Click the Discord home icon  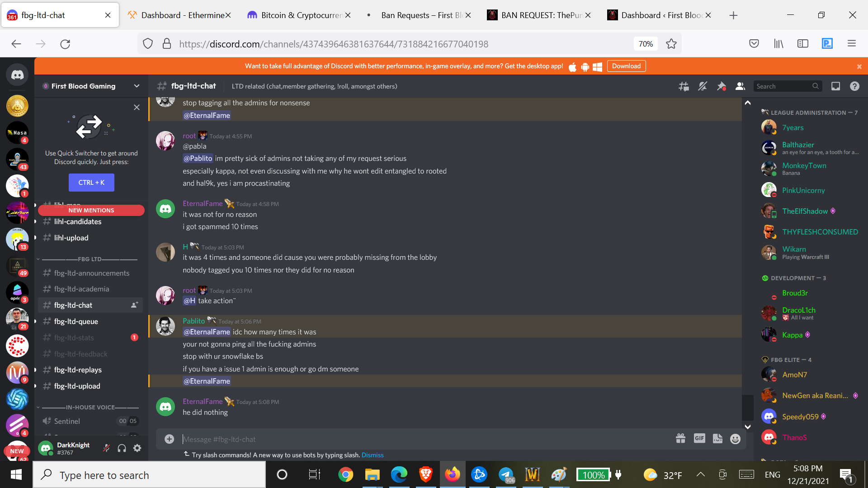point(17,75)
